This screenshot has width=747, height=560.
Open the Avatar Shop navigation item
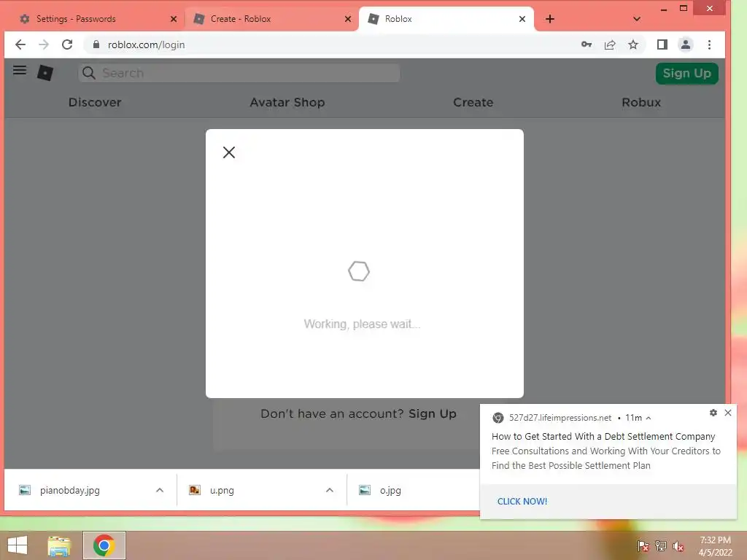[287, 102]
